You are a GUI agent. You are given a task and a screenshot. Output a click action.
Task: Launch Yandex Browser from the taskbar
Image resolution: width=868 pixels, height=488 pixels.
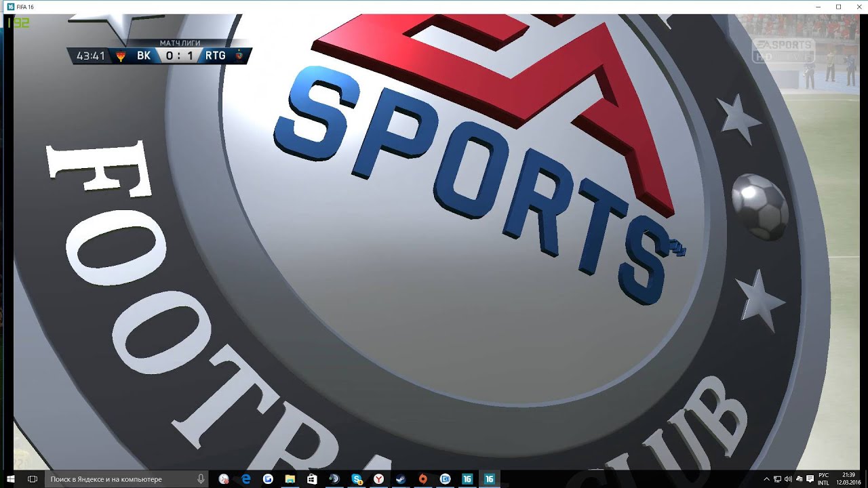coord(379,479)
